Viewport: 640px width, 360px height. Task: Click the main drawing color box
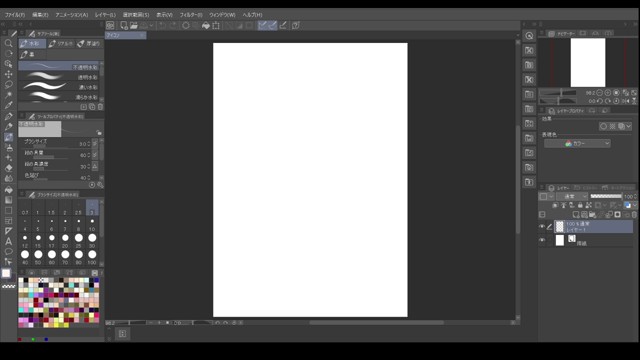pyautogui.click(x=6, y=273)
